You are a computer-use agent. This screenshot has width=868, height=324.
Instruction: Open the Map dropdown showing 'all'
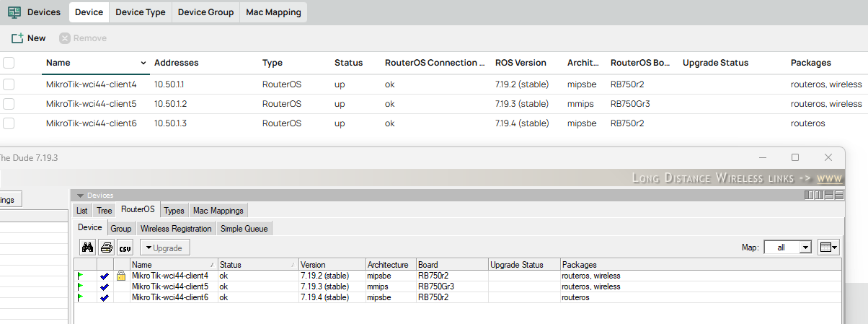coord(787,248)
